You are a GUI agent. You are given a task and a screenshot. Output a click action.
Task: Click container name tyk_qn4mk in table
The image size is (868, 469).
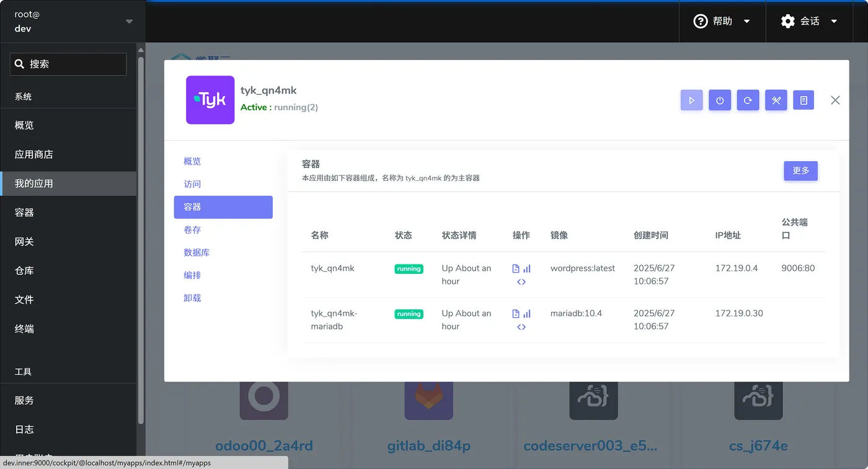pyautogui.click(x=333, y=268)
